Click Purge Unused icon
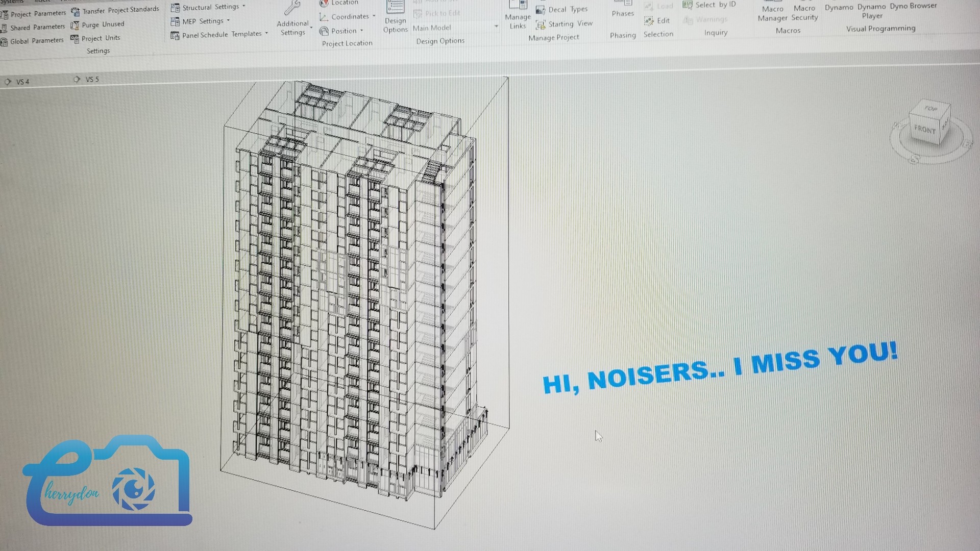This screenshot has height=551, width=980. 75,26
